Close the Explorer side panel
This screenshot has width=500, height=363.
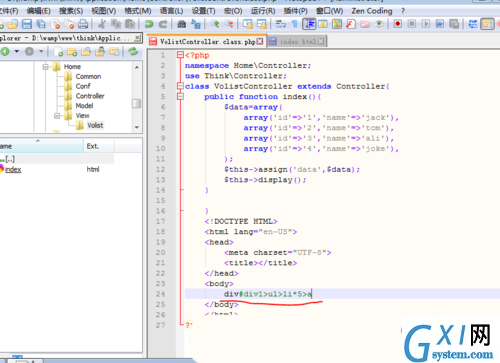tap(137, 38)
